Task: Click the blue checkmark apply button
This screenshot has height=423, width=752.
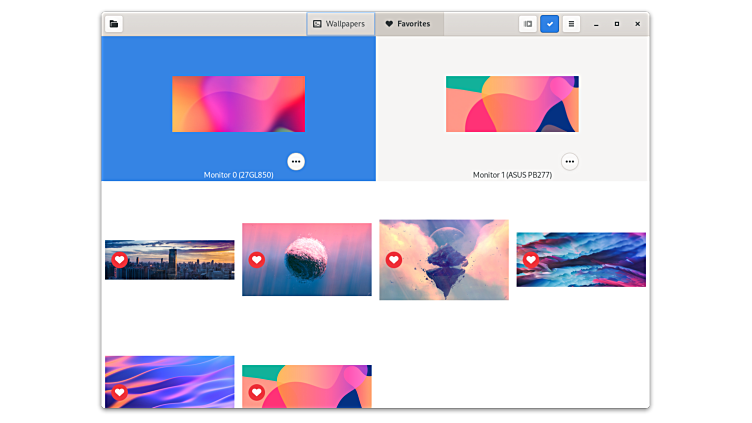Action: 550,24
